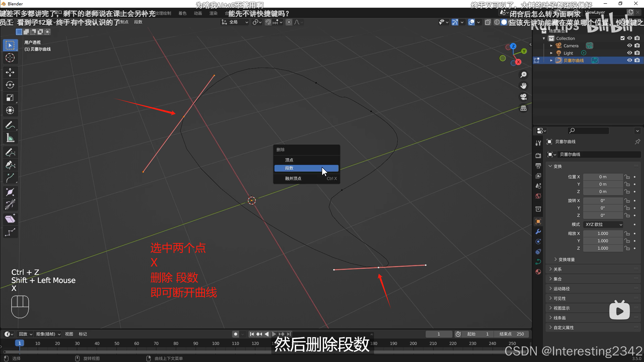644x362 pixels.
Task: Toggle perspective/orthographic grid icon
Action: coord(523,108)
